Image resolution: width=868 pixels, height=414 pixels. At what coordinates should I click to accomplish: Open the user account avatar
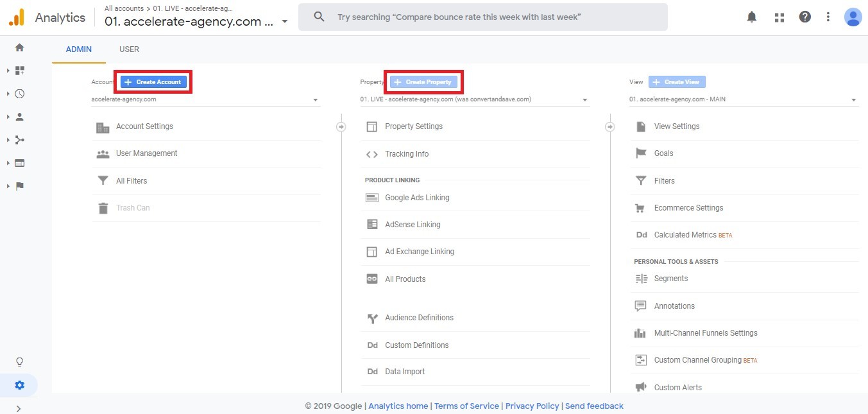tap(853, 17)
